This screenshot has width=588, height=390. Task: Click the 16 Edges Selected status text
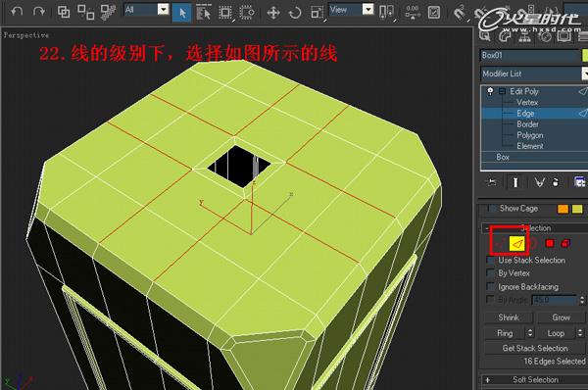pos(555,362)
